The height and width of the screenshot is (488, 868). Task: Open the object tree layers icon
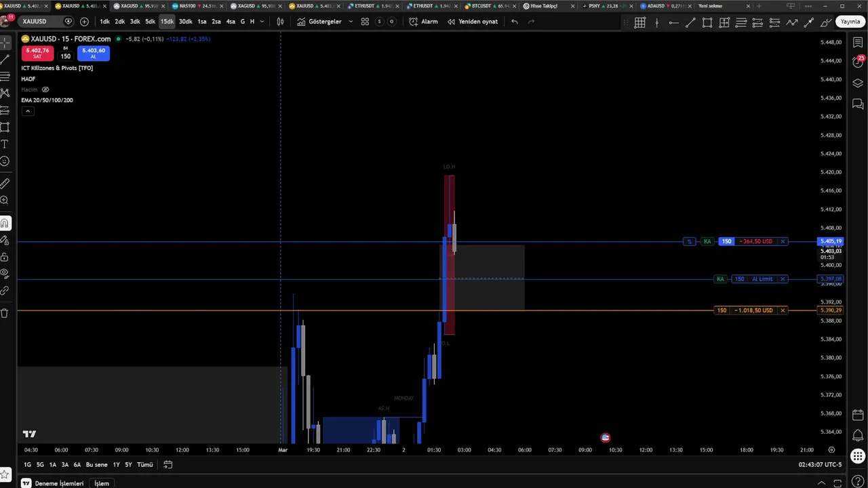point(858,83)
